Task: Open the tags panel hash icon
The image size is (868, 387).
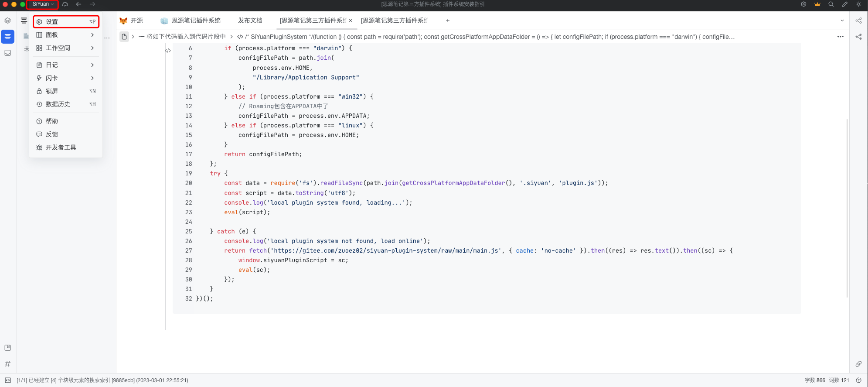Action: coord(7,364)
